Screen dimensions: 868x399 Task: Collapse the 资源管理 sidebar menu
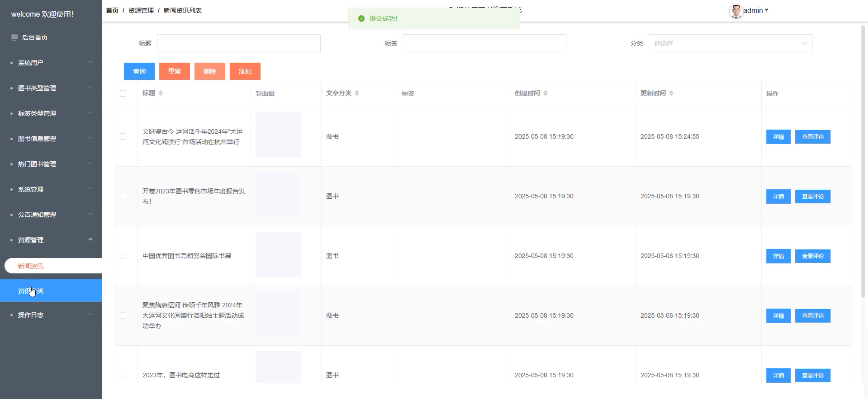tap(51, 240)
